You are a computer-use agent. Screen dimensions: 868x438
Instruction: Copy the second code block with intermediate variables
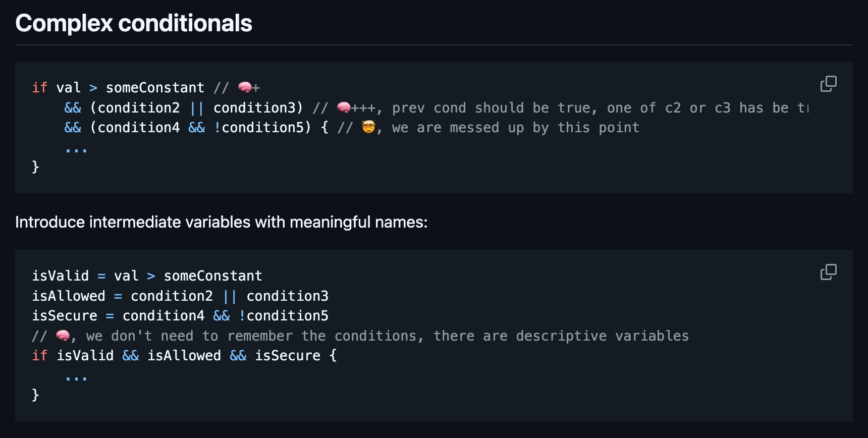(828, 272)
